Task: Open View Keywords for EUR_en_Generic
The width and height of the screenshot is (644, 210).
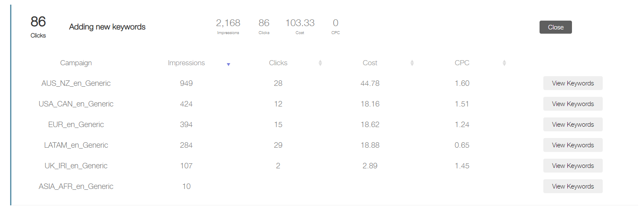Action: coord(573,125)
